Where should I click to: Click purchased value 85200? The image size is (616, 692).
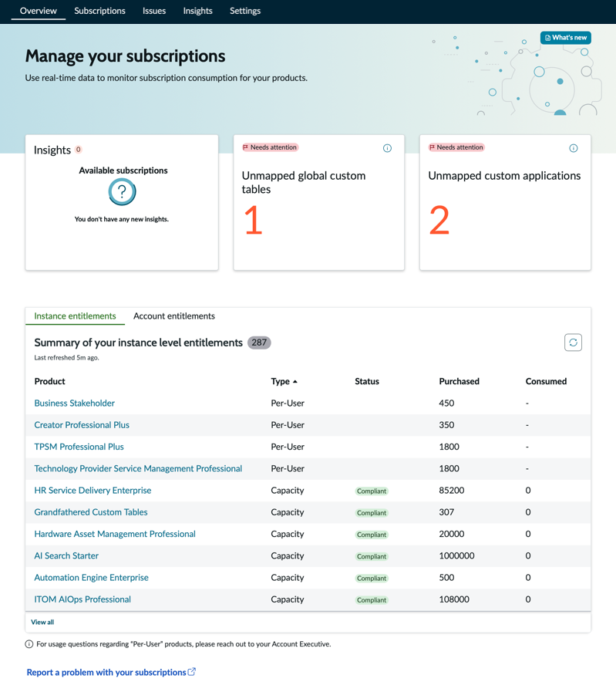coord(452,491)
